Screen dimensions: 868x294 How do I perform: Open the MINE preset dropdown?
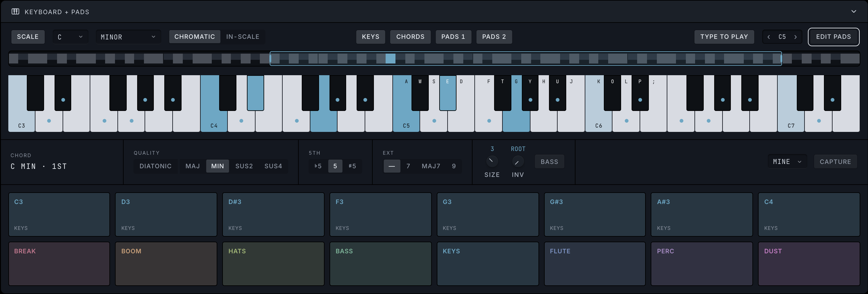(x=787, y=162)
